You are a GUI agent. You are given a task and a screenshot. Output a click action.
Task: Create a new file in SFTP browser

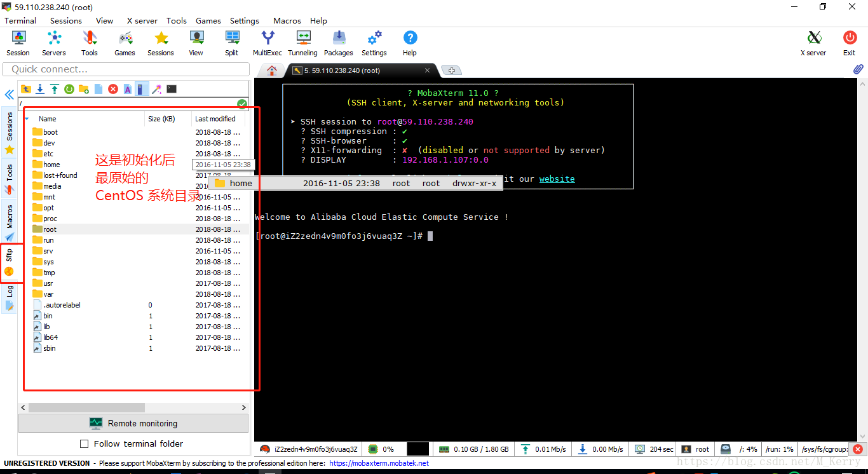click(x=98, y=89)
